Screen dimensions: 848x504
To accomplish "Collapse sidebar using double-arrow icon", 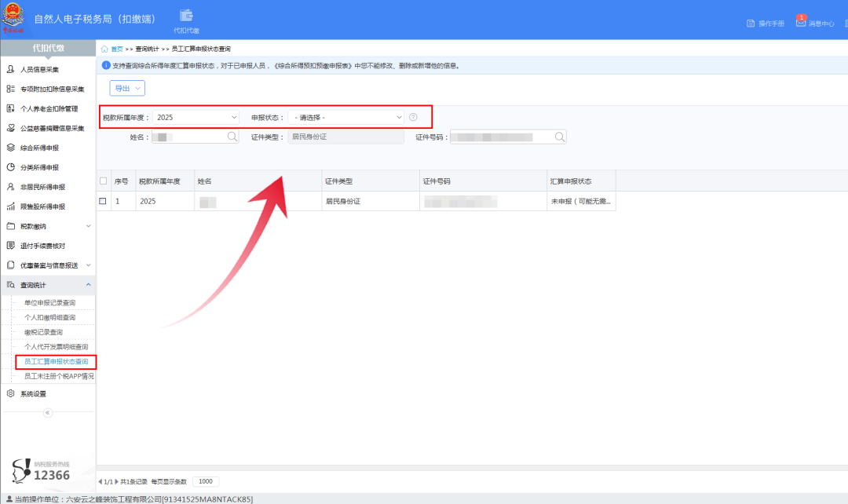I will click(48, 413).
